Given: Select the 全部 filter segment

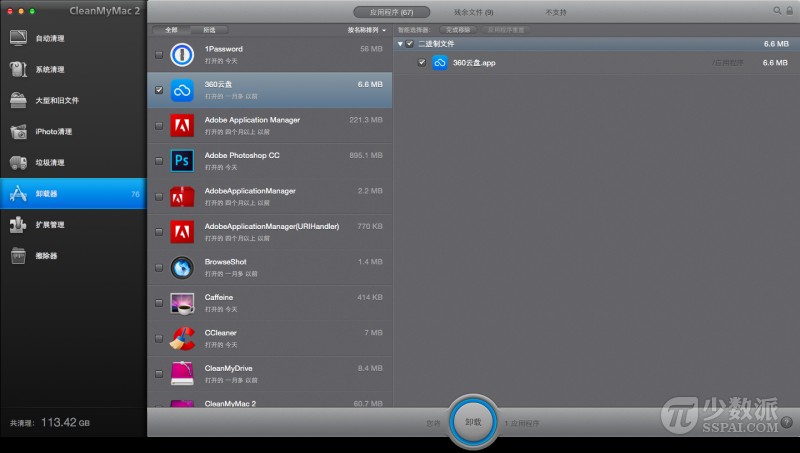Looking at the screenshot, I should [x=171, y=30].
